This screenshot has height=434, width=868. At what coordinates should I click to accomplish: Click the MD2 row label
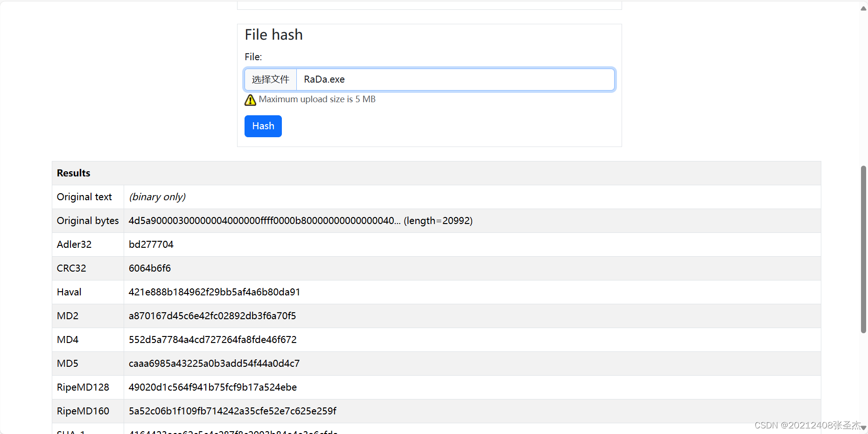pyautogui.click(x=68, y=316)
